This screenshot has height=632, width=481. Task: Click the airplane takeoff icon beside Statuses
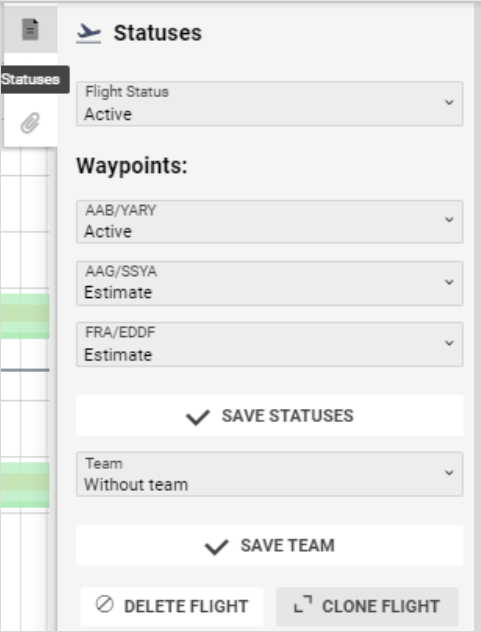89,33
